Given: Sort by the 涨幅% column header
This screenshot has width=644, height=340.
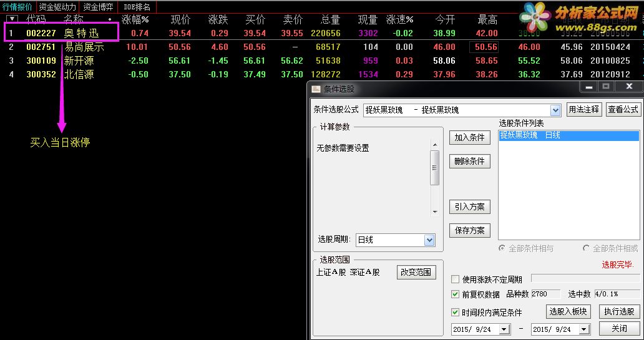Looking at the screenshot, I should (135, 19).
